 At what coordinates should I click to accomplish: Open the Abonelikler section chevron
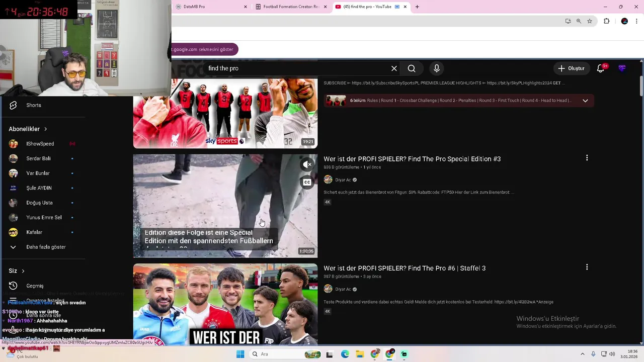point(45,129)
